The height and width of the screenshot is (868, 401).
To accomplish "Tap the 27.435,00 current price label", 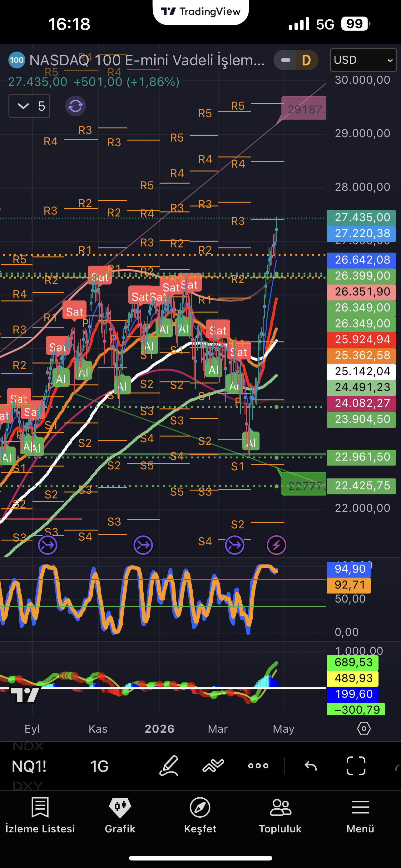I will [362, 217].
